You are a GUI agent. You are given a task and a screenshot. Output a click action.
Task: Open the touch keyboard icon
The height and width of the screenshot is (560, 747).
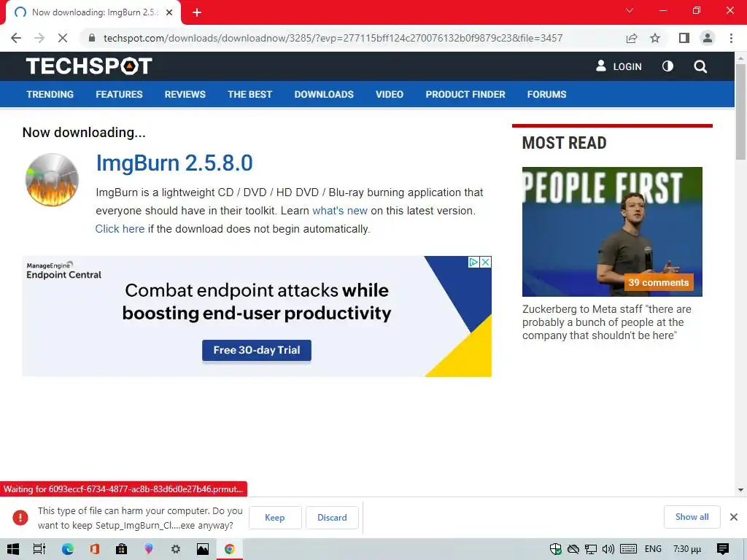[628, 549]
